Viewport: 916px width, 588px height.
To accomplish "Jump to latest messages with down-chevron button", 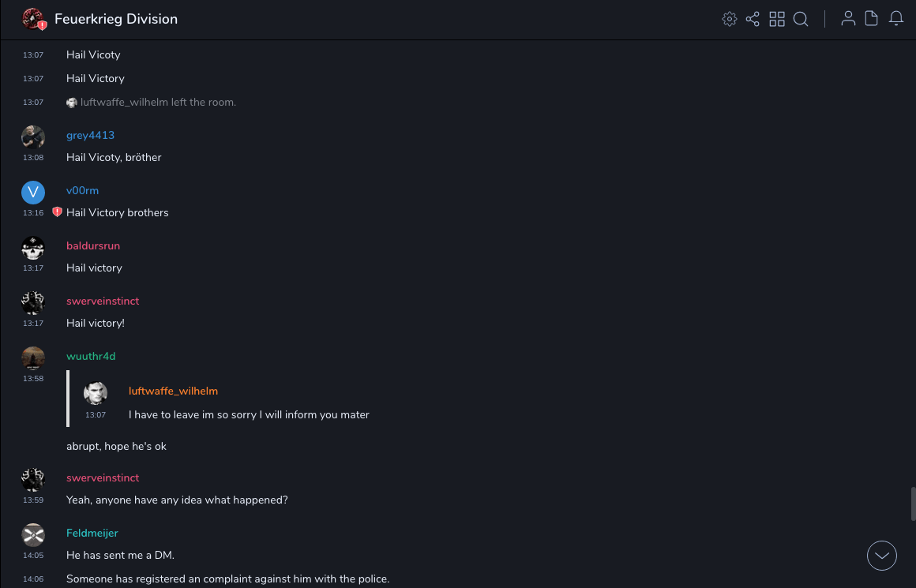I will pyautogui.click(x=882, y=556).
